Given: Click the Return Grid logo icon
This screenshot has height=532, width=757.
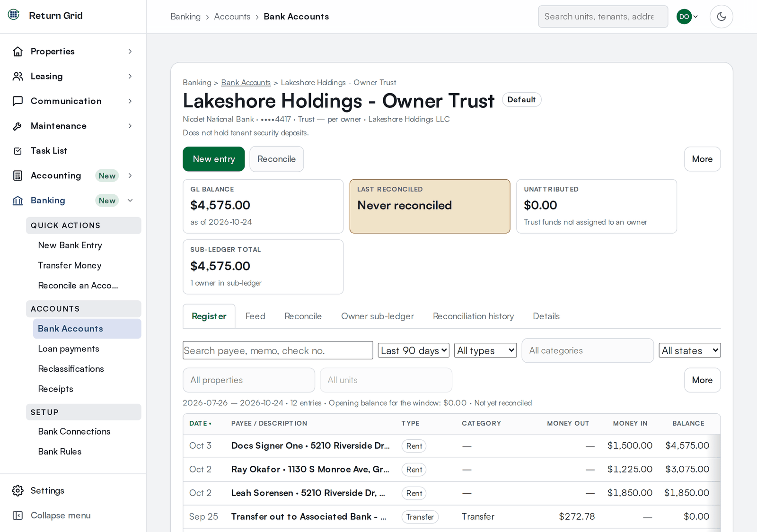Looking at the screenshot, I should tap(14, 15).
